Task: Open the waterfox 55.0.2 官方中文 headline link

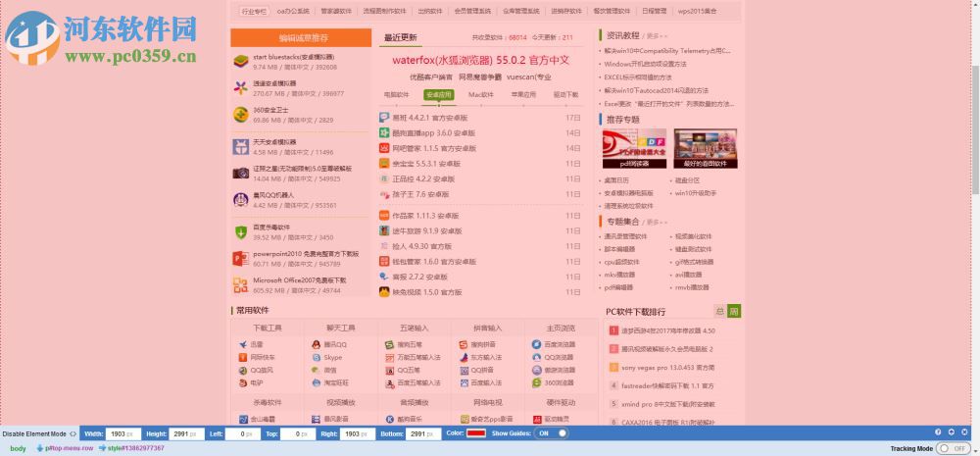Action: click(x=480, y=61)
